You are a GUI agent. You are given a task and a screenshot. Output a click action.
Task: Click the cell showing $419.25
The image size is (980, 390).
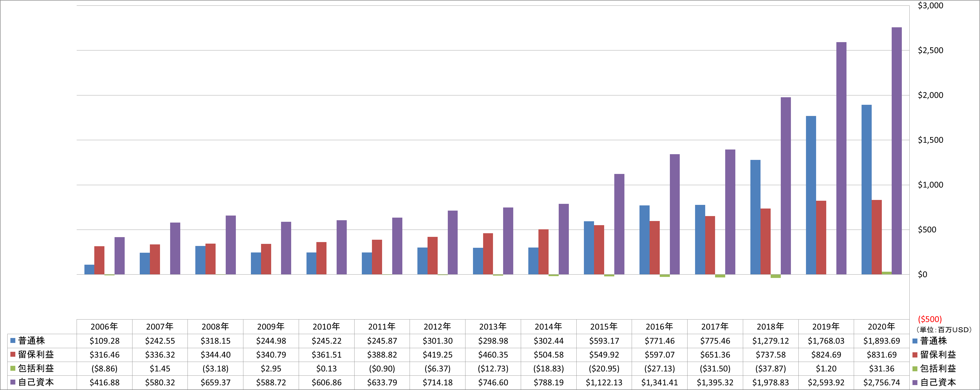(x=437, y=355)
